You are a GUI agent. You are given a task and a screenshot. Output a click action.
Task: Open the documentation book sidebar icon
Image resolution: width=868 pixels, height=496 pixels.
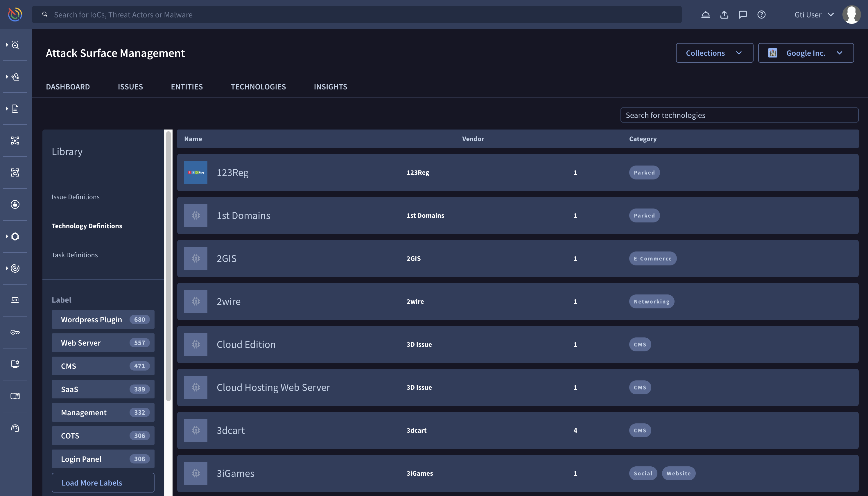[15, 396]
